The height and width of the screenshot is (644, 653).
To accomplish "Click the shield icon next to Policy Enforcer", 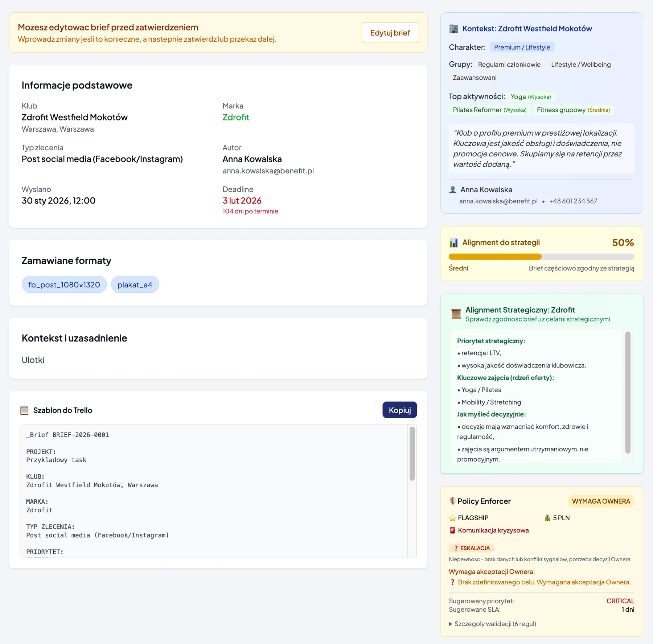I will click(x=452, y=501).
